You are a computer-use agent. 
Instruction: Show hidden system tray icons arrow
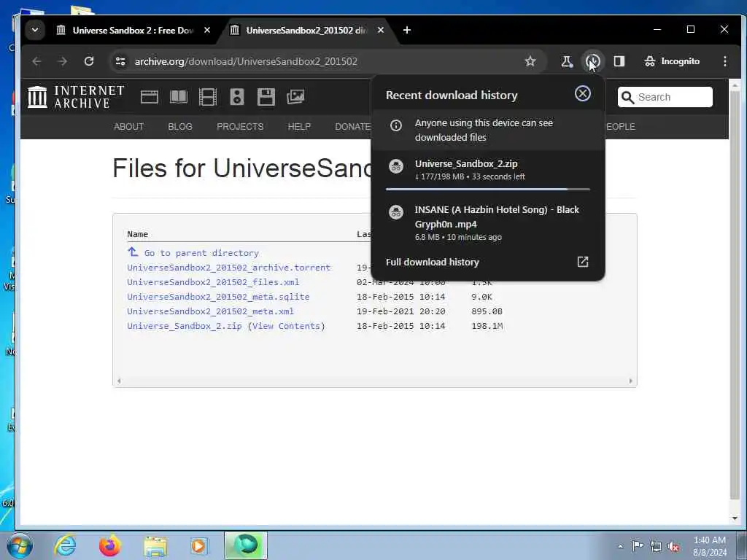[x=620, y=546]
